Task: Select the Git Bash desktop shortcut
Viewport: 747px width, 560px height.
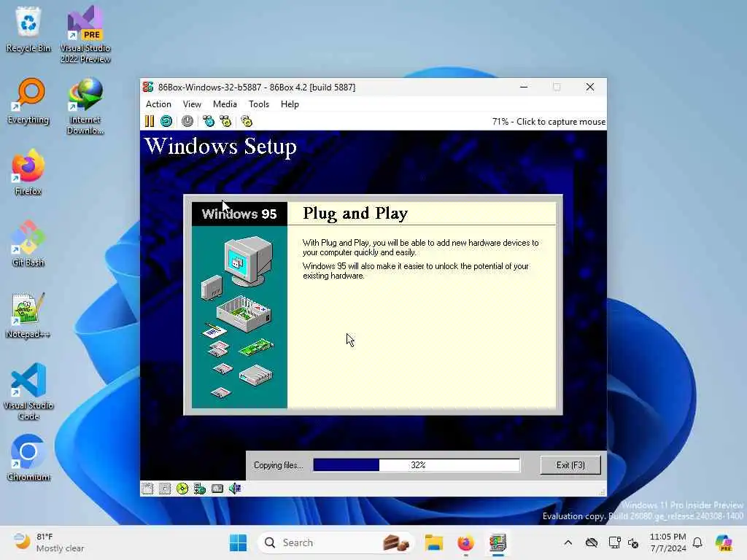Action: 28,244
